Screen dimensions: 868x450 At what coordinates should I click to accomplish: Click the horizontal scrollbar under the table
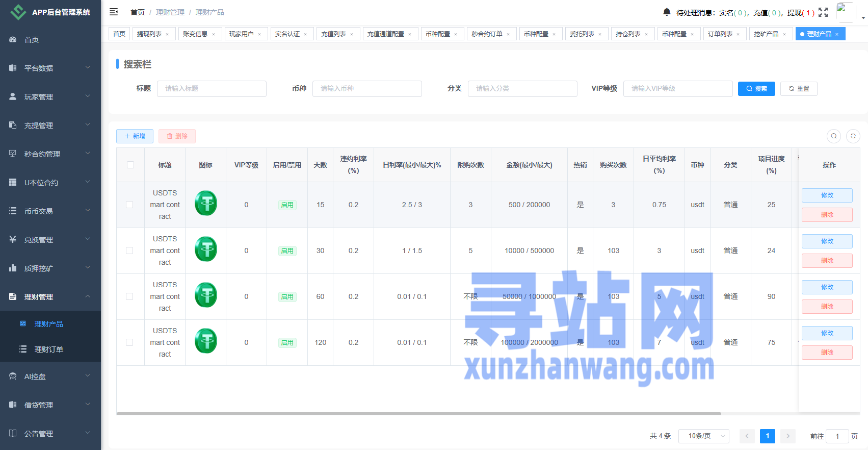(418, 413)
